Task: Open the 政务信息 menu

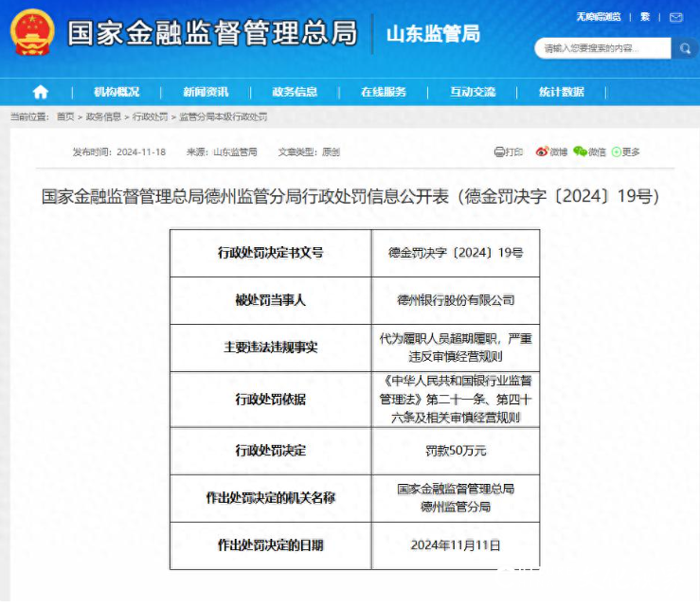Action: point(295,92)
